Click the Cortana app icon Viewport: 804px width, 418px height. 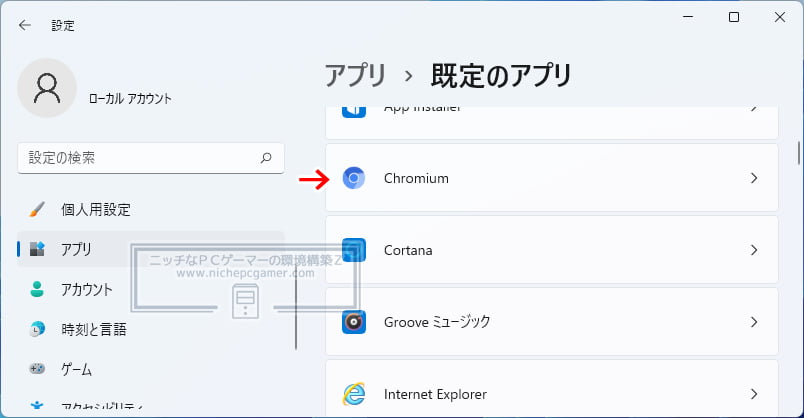pos(354,250)
